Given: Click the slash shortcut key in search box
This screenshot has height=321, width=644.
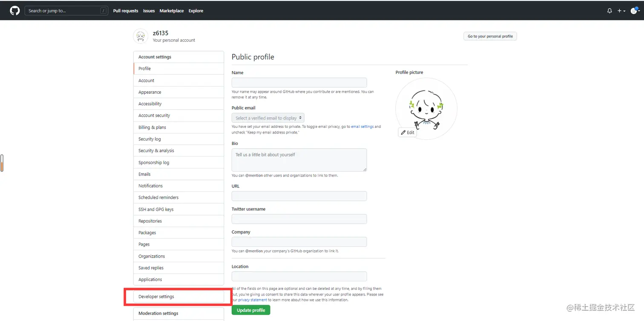Looking at the screenshot, I should tap(103, 11).
